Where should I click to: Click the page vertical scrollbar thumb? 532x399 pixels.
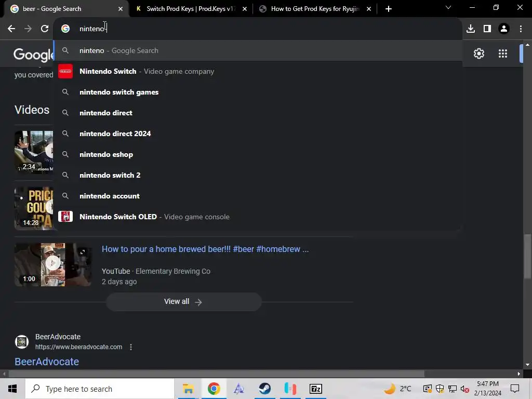click(527, 256)
